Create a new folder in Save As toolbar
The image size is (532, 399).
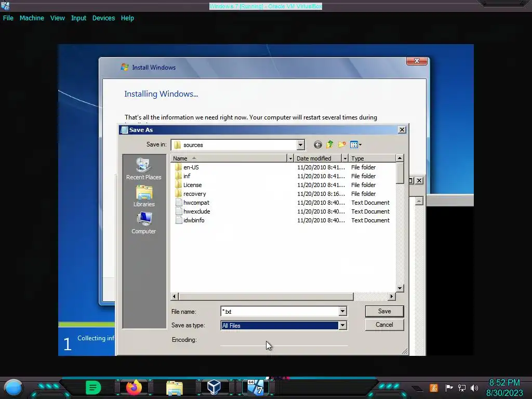pyautogui.click(x=342, y=145)
